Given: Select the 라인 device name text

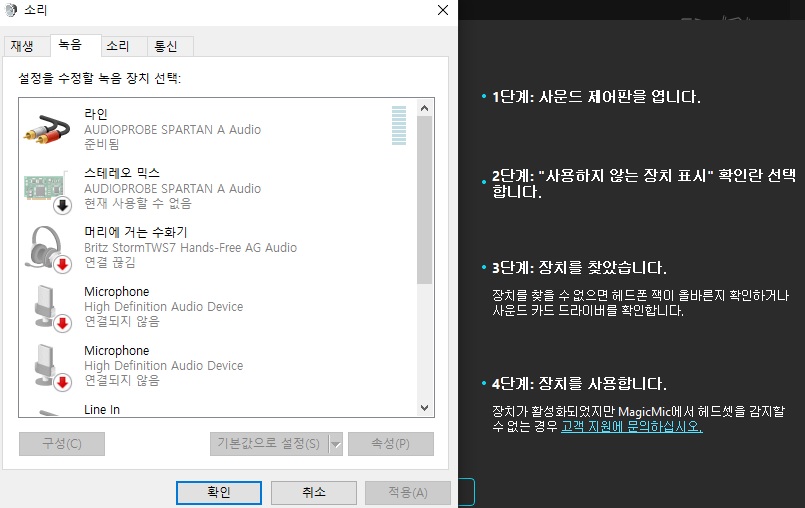Looking at the screenshot, I should pos(96,114).
